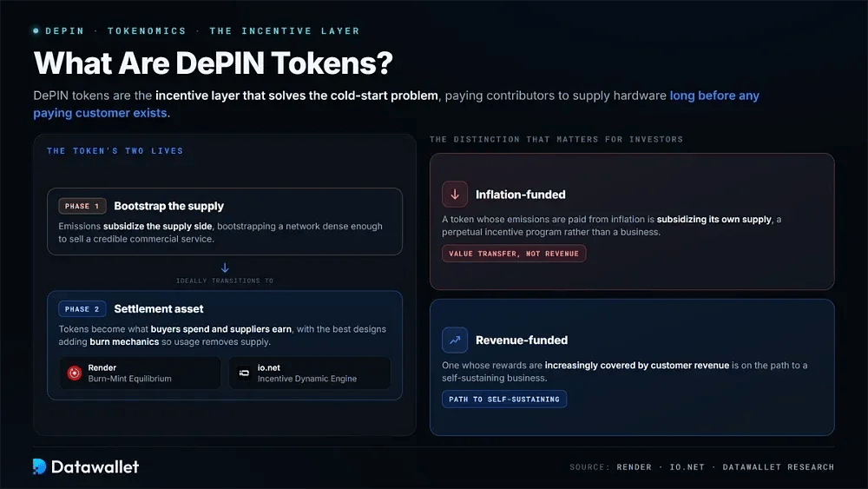Click THE INCENTIVE LAYER breadcrumb label
The height and width of the screenshot is (489, 868).
(x=285, y=31)
